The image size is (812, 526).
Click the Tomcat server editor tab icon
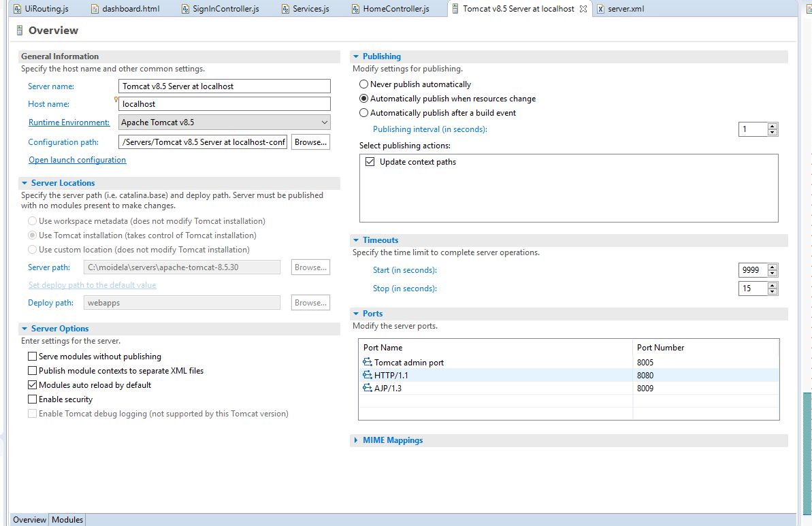tap(455, 9)
